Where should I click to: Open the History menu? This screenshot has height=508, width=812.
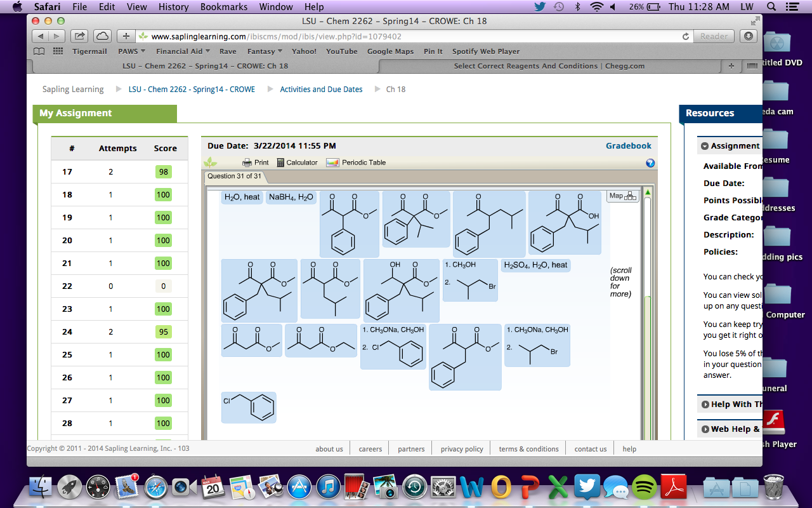[x=173, y=7]
